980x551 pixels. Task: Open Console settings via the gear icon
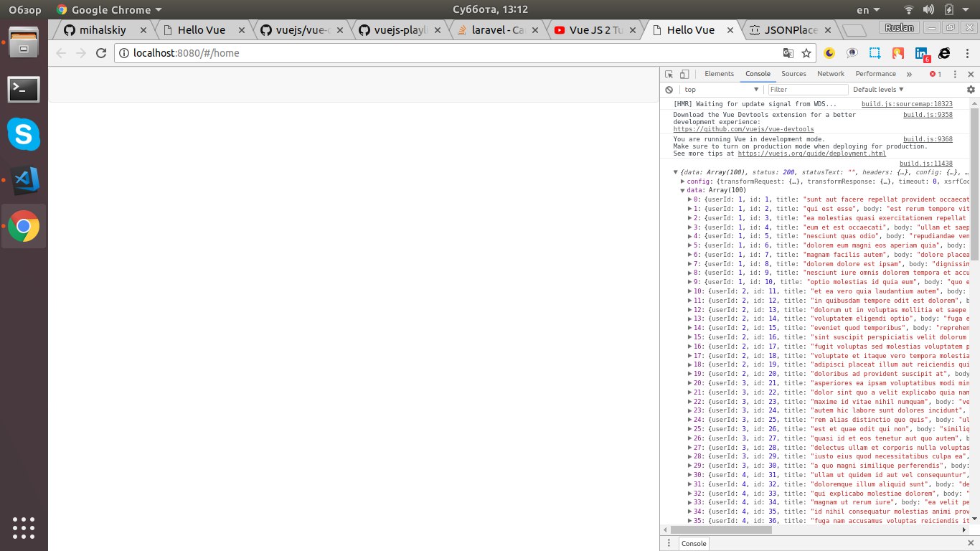pyautogui.click(x=971, y=90)
